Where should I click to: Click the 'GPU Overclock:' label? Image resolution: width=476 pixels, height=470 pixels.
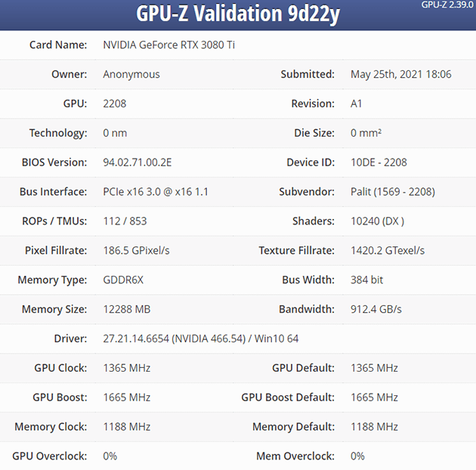click(49, 456)
